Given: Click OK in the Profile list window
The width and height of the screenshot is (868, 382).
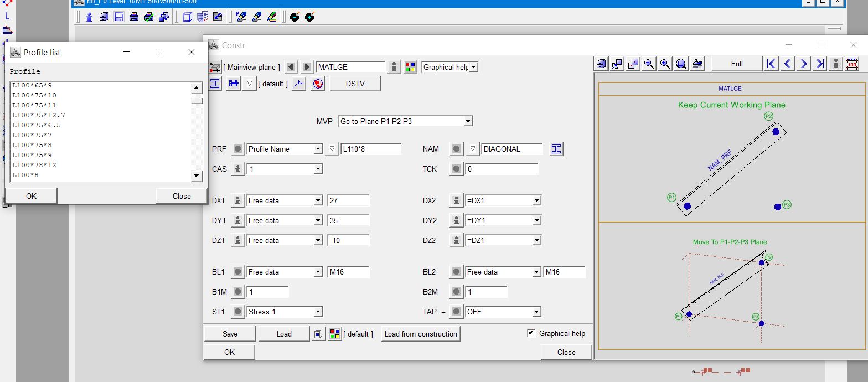Looking at the screenshot, I should 31,196.
